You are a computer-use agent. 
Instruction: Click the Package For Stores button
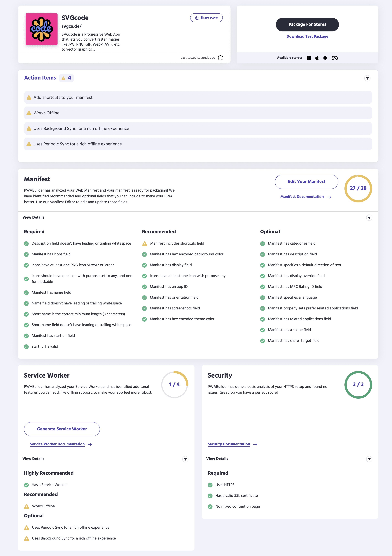click(x=307, y=24)
